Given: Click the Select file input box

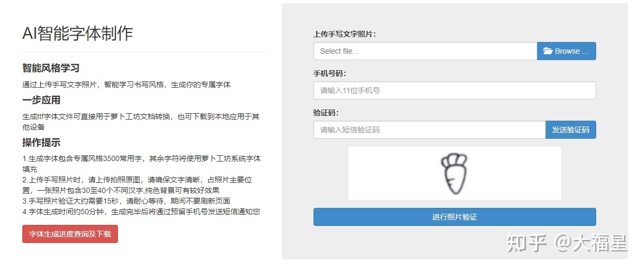Looking at the screenshot, I should click(425, 51).
